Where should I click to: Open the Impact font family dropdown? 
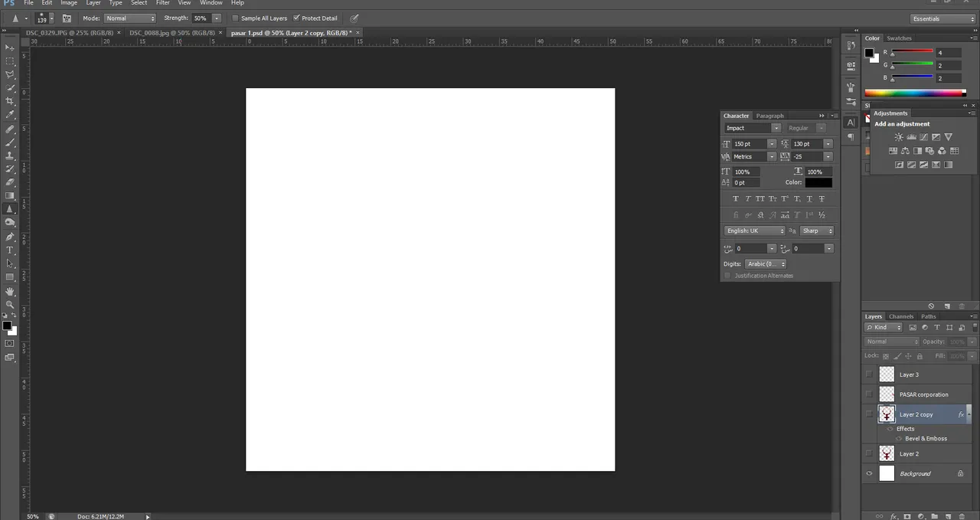[x=753, y=128]
